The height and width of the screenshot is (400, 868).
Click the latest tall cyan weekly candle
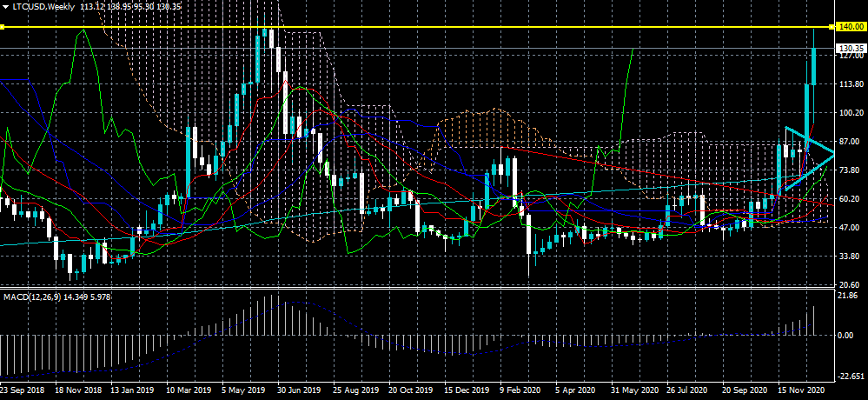tap(814, 66)
